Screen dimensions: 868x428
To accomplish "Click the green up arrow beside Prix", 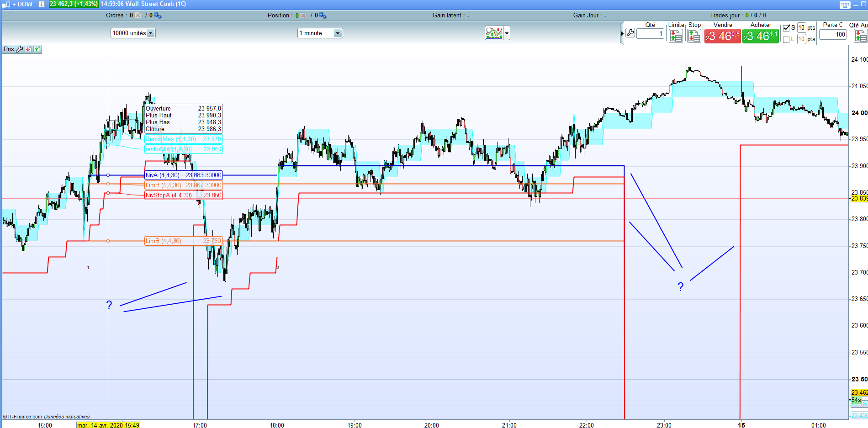I will (37, 49).
